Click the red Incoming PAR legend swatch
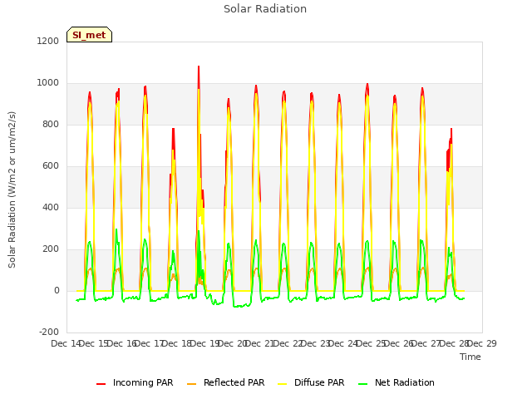Viewport: 532px width, 399px height. pos(101,384)
